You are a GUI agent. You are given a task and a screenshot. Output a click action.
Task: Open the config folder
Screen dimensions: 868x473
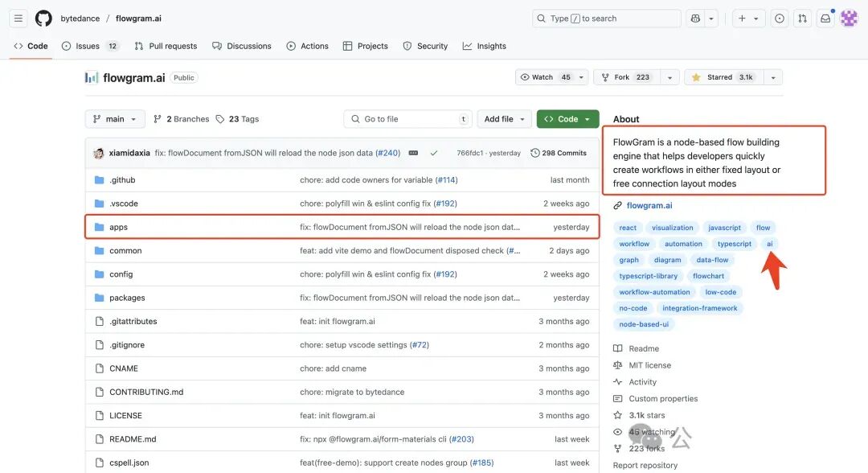point(121,274)
